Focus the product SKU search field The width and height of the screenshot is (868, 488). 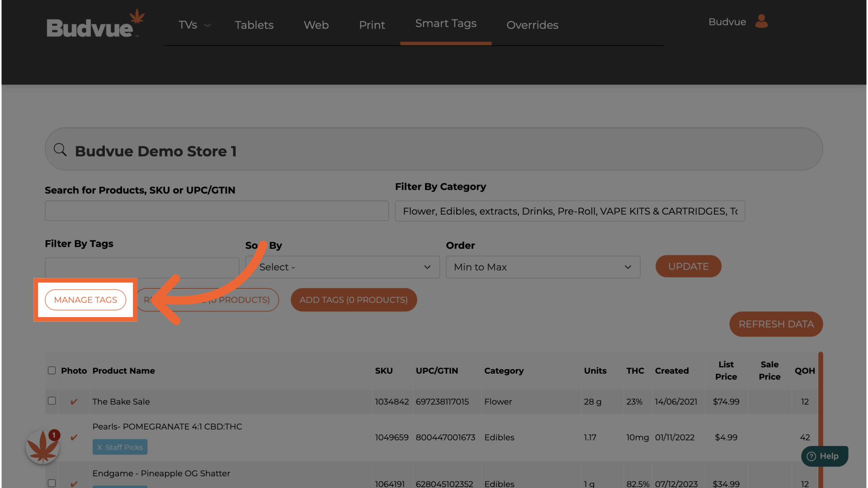click(217, 211)
